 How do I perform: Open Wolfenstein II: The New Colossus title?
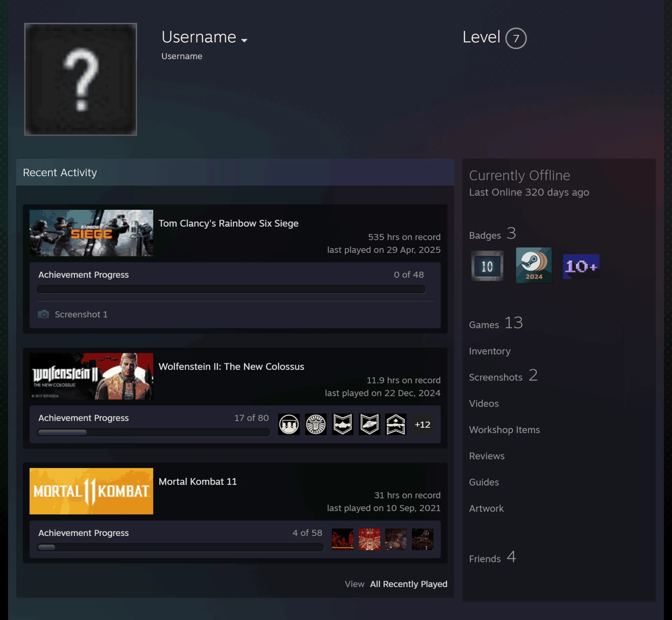point(231,367)
